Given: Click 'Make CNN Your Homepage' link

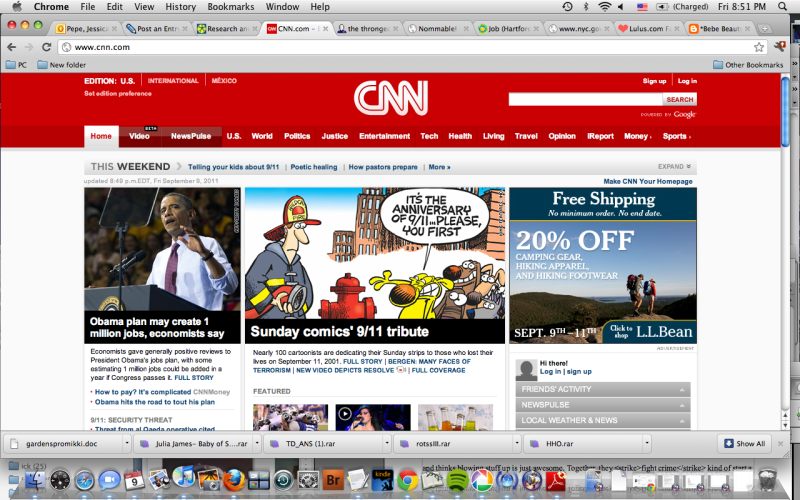Looking at the screenshot, I should click(x=647, y=181).
